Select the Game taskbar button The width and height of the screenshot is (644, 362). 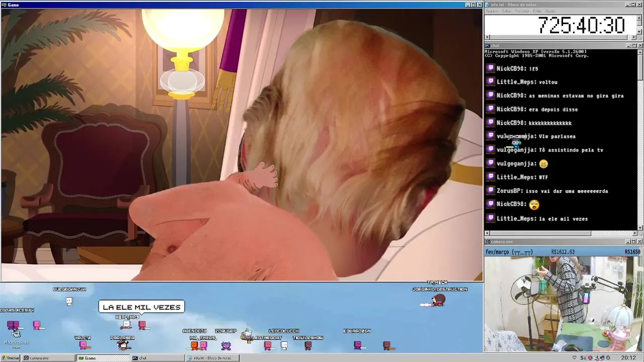pos(103,358)
